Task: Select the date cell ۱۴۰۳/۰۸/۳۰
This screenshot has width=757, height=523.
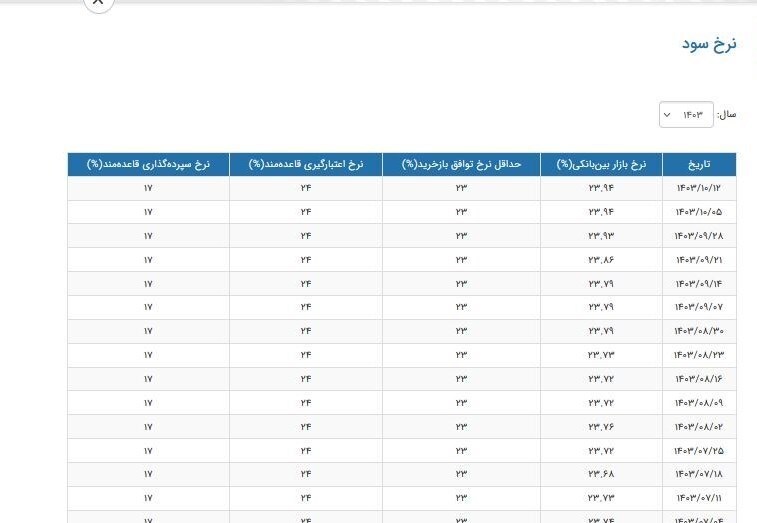Action: (699, 331)
